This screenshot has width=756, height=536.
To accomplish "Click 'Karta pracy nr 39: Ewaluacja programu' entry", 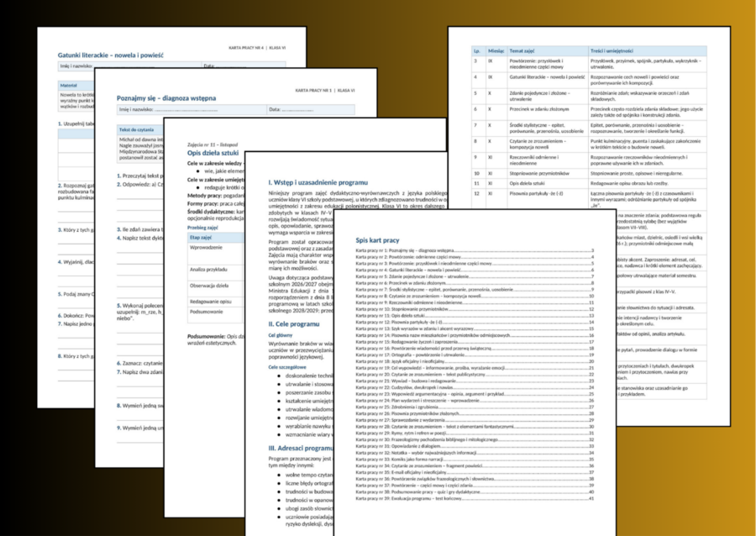I will (x=475, y=498).
